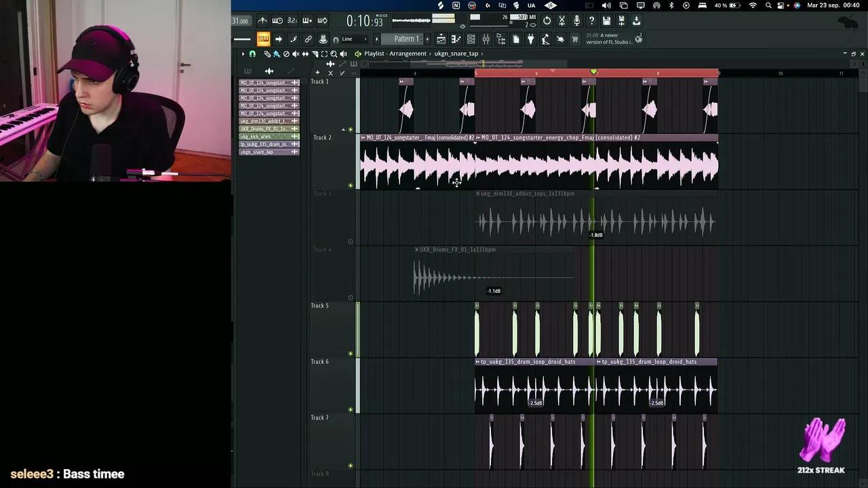
Task: Toggle mute switch on Track 2
Action: coord(351,185)
